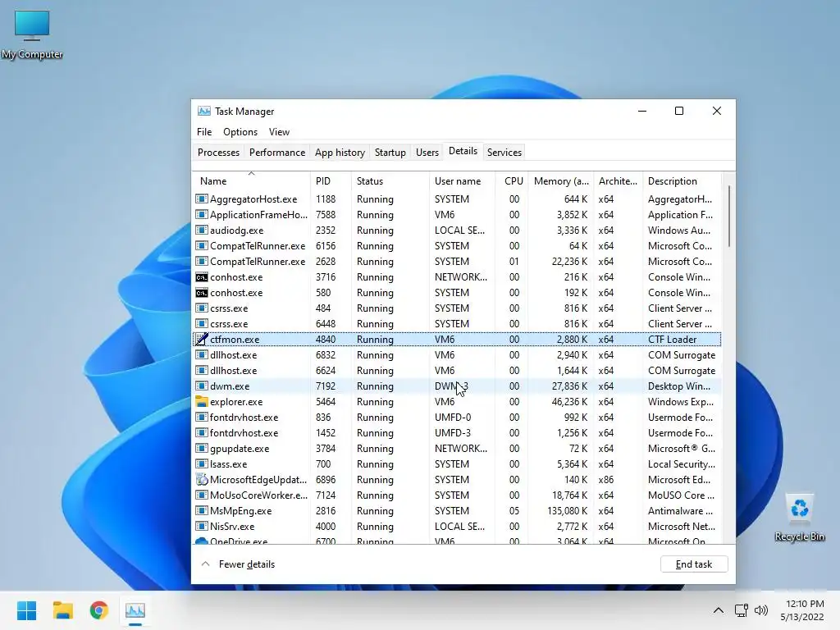Open the taskbar clock and date
Screen dimensions: 840x630
coord(802,610)
